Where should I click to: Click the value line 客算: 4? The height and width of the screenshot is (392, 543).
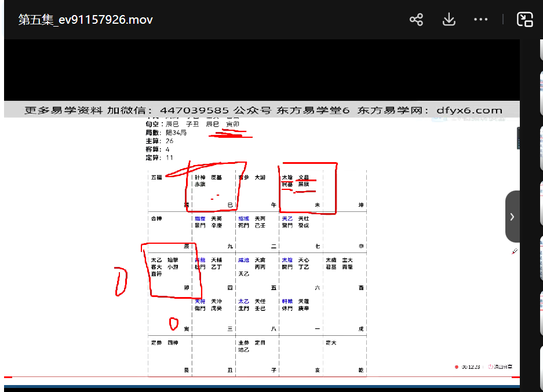158,149
